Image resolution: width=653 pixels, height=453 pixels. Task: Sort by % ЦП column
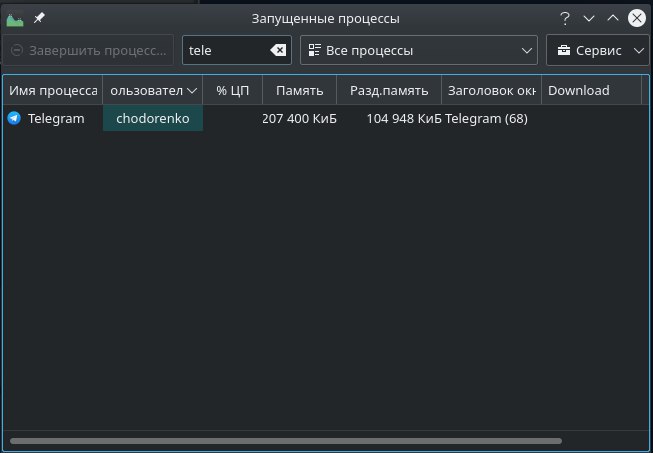click(x=232, y=90)
